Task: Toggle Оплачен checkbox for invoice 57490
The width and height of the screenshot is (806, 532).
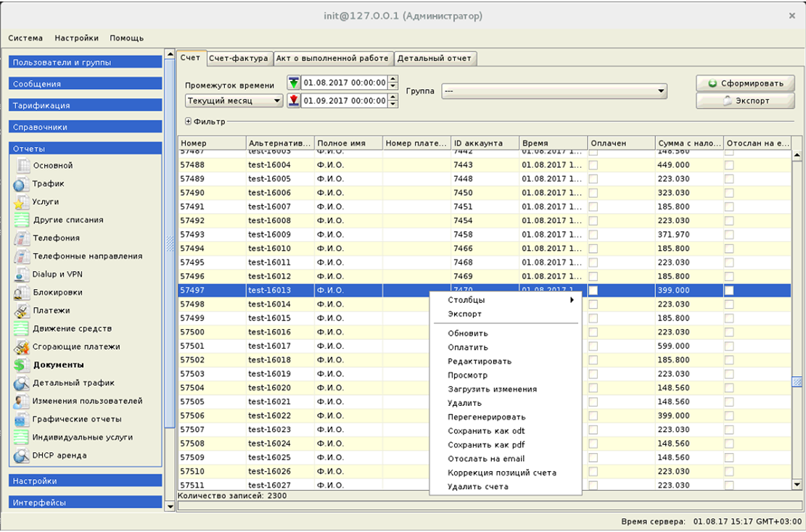Action: (593, 193)
